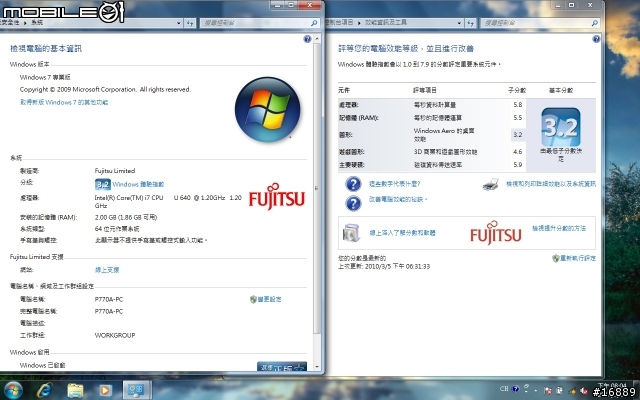Click the system clock in tray
640x400 pixels.
pos(612,388)
